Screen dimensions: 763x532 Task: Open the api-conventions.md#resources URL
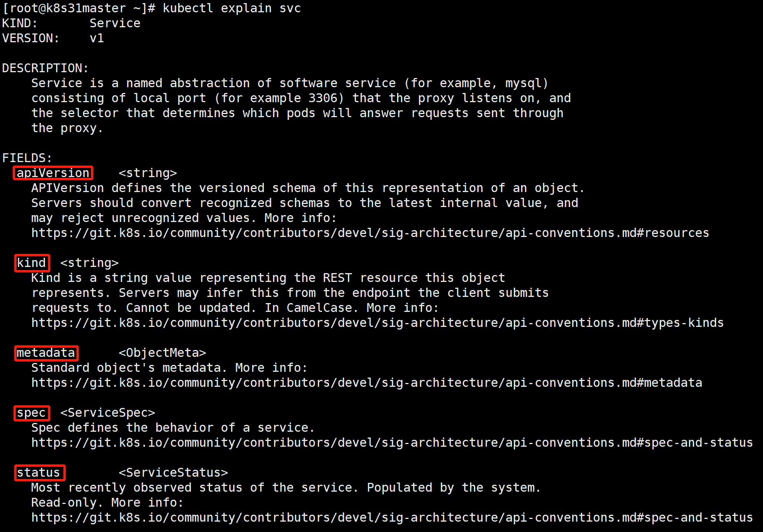(x=370, y=233)
